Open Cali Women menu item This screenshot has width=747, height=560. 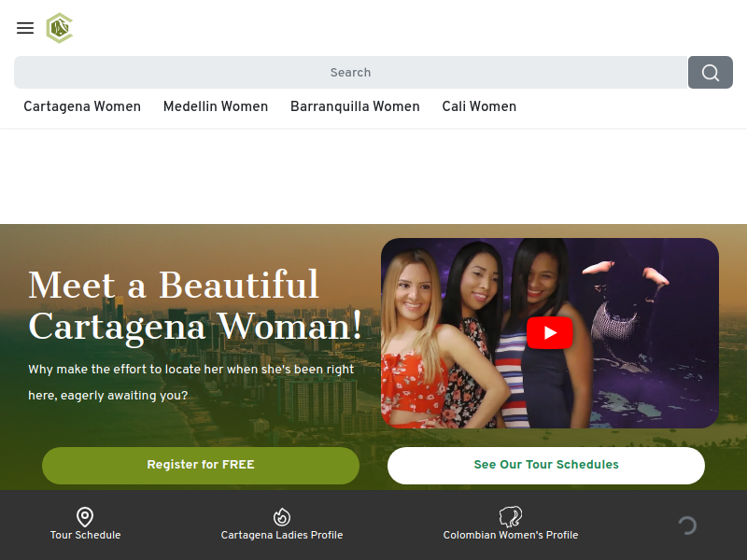(479, 106)
